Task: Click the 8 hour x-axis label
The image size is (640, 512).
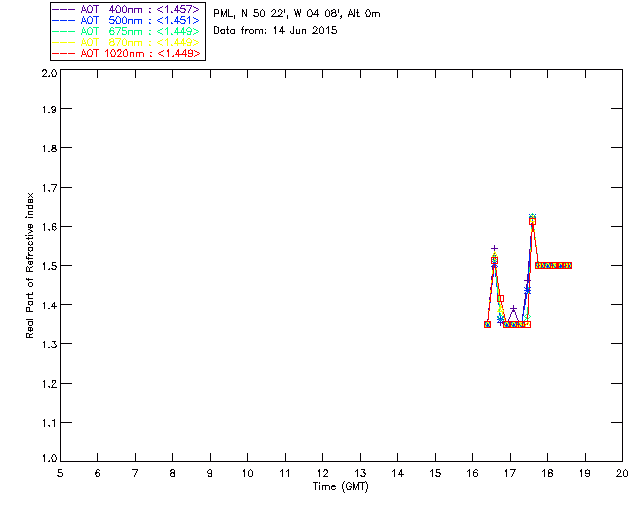Action: click(x=173, y=473)
